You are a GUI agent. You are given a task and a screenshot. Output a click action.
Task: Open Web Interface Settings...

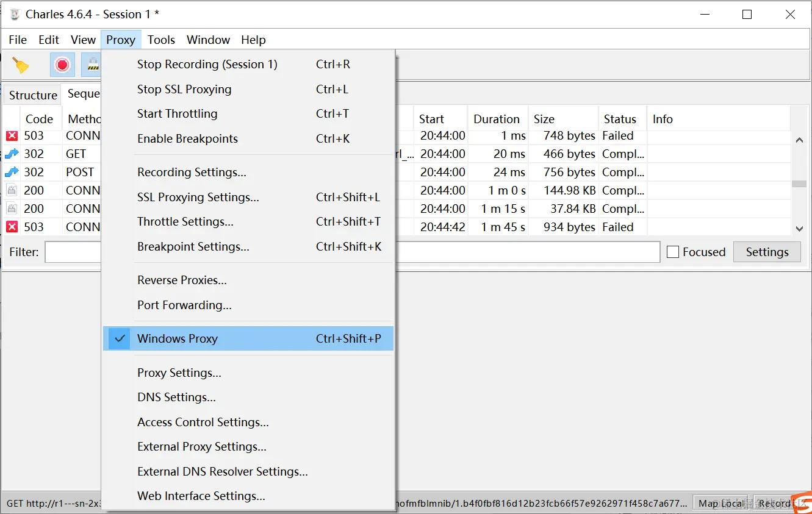tap(248, 496)
